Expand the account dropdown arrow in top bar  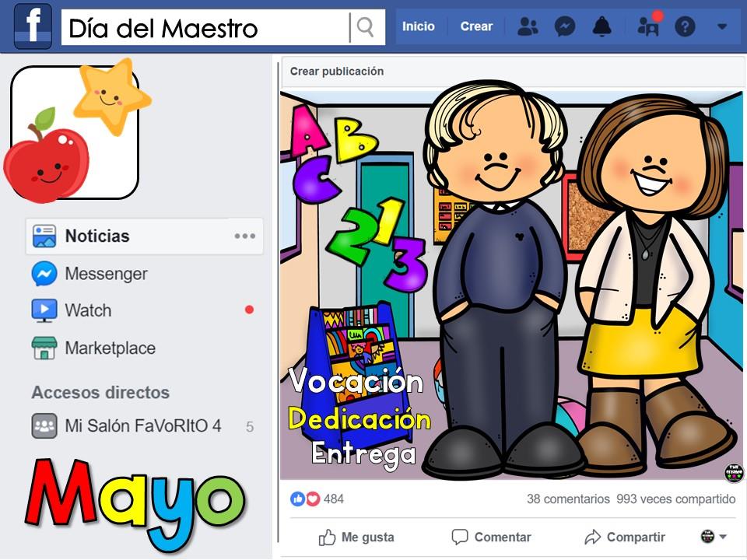pyautogui.click(x=722, y=26)
